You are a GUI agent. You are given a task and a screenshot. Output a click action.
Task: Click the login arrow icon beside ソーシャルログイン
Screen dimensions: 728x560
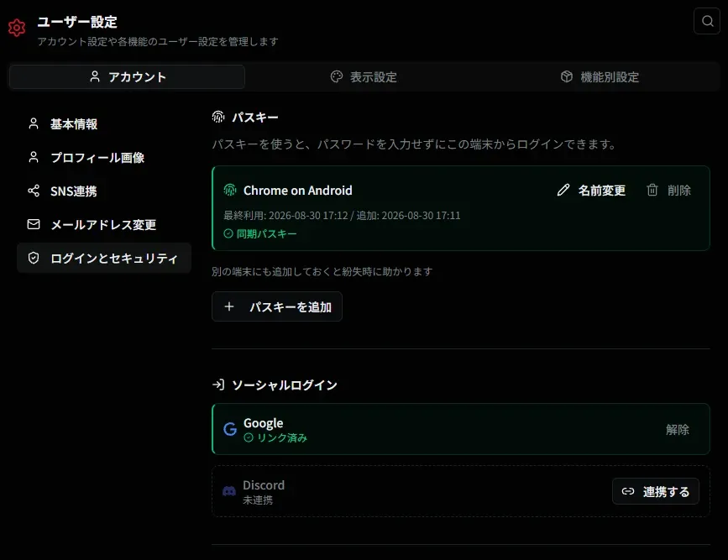tap(218, 385)
